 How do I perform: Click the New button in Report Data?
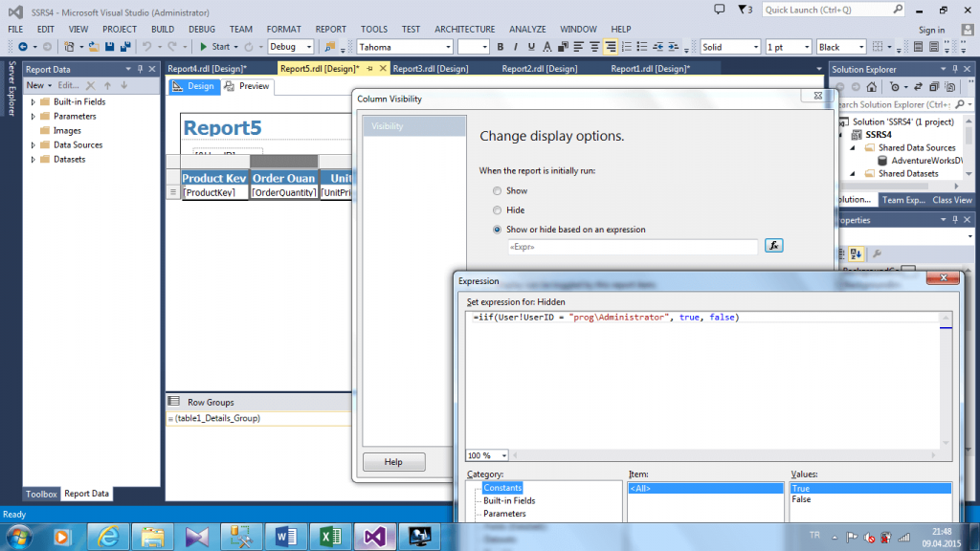tap(38, 85)
